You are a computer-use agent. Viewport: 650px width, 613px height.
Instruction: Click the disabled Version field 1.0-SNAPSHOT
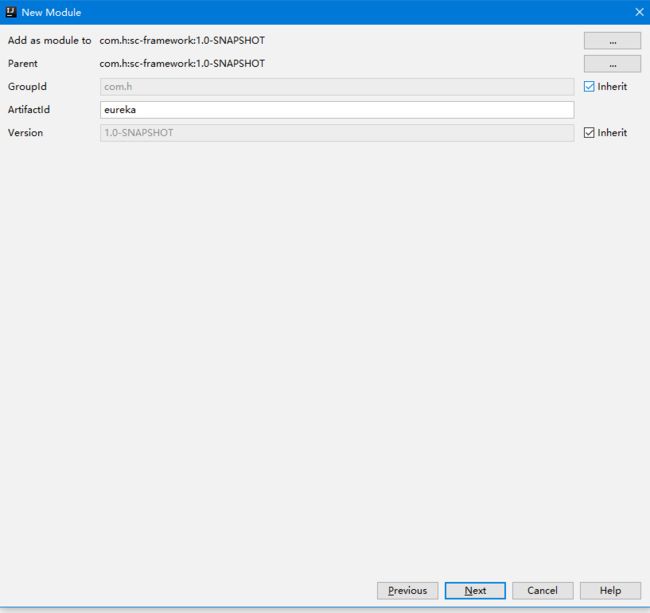coord(337,133)
